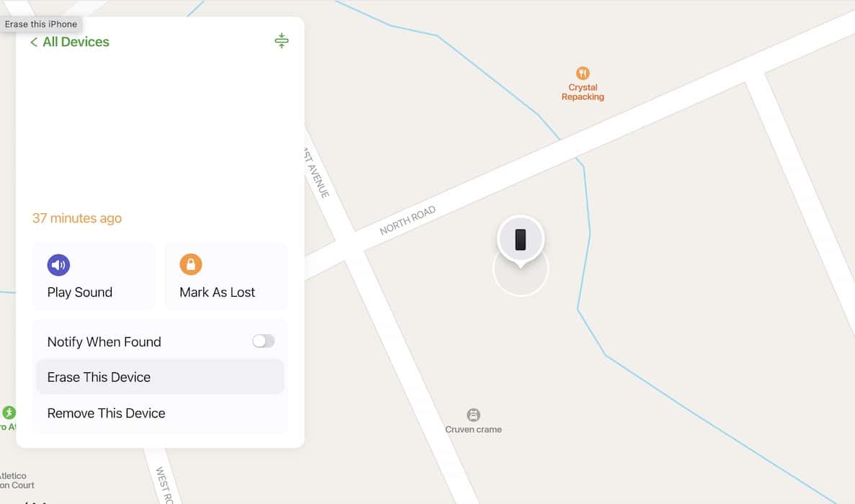Screen dimensions: 855x504
Task: Click the Cruven crame place label
Action: (473, 429)
